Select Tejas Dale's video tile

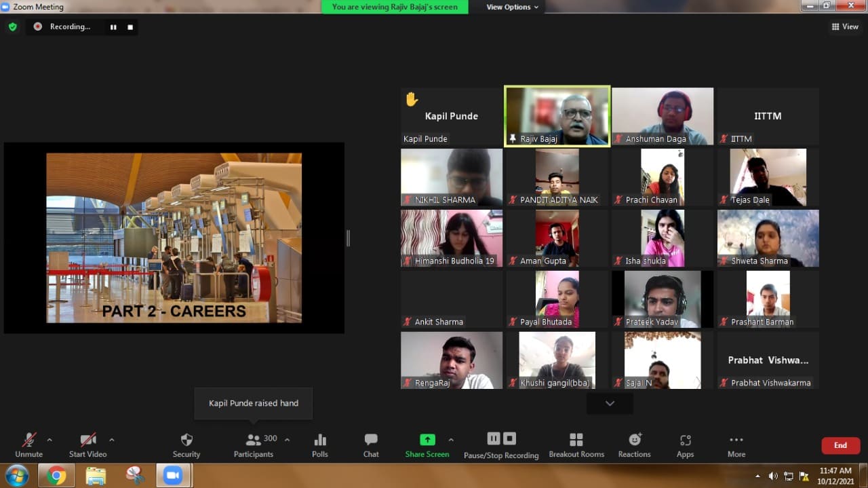(x=768, y=177)
